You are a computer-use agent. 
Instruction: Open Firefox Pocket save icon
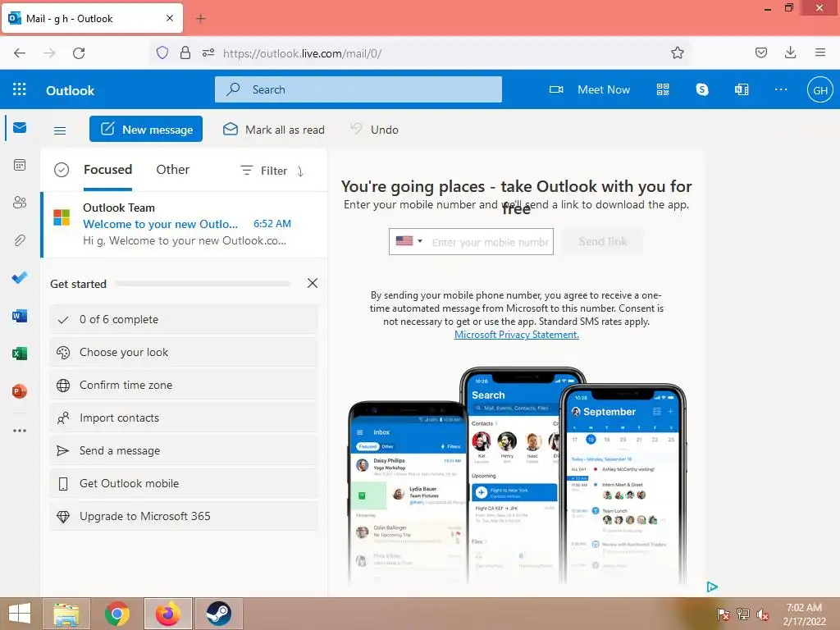click(760, 52)
